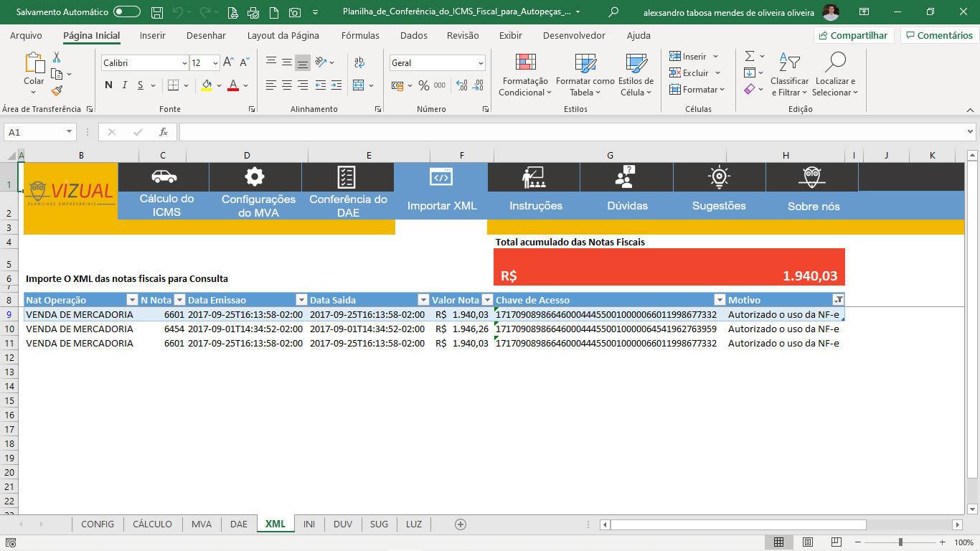Click the increase decimal places icon

pos(461,85)
